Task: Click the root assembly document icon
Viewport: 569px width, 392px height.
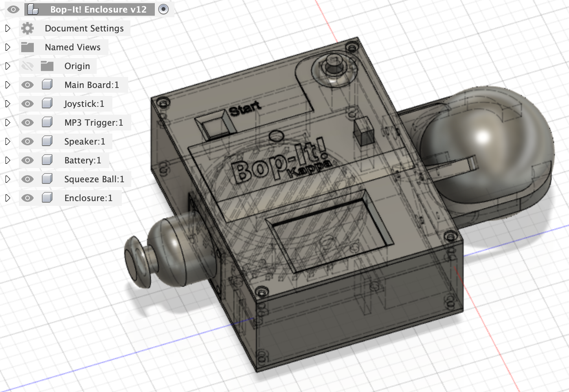Action: 33,9
